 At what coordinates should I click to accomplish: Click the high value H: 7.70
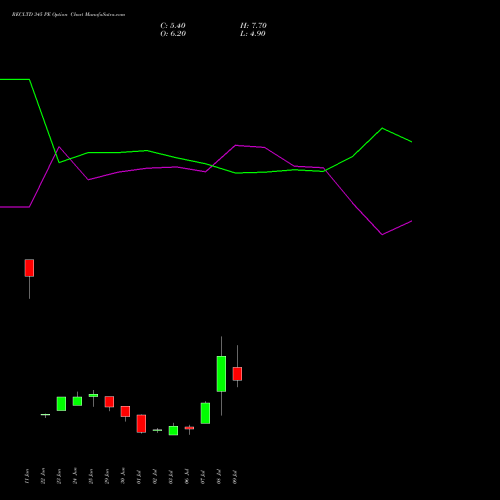[x=253, y=26]
